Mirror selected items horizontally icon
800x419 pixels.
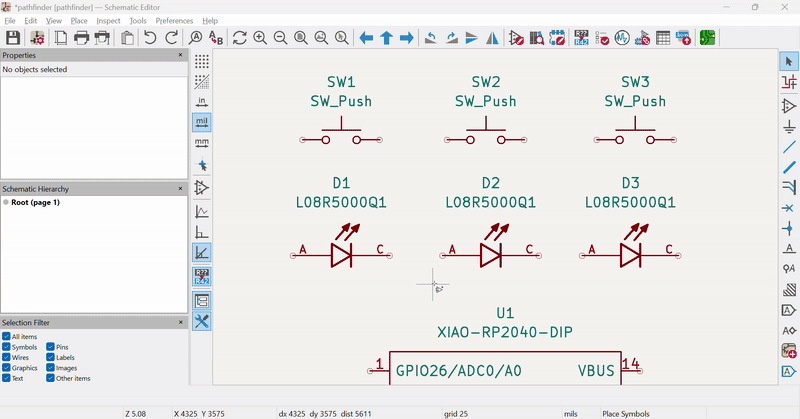[493, 38]
